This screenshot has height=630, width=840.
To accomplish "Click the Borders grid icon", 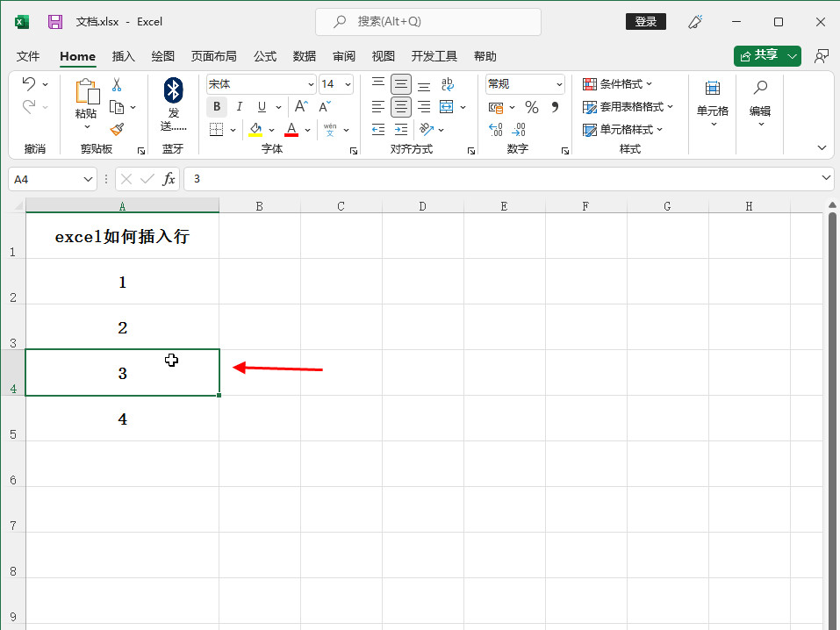I will [217, 129].
